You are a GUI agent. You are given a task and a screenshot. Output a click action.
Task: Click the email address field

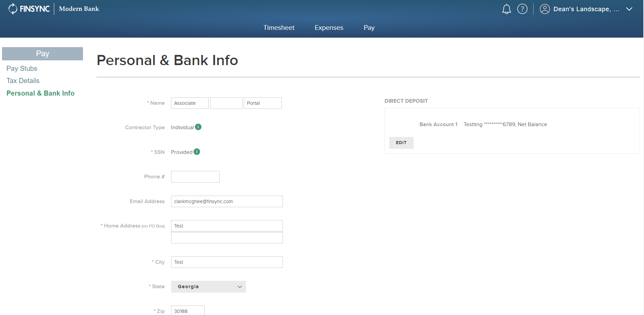point(227,201)
